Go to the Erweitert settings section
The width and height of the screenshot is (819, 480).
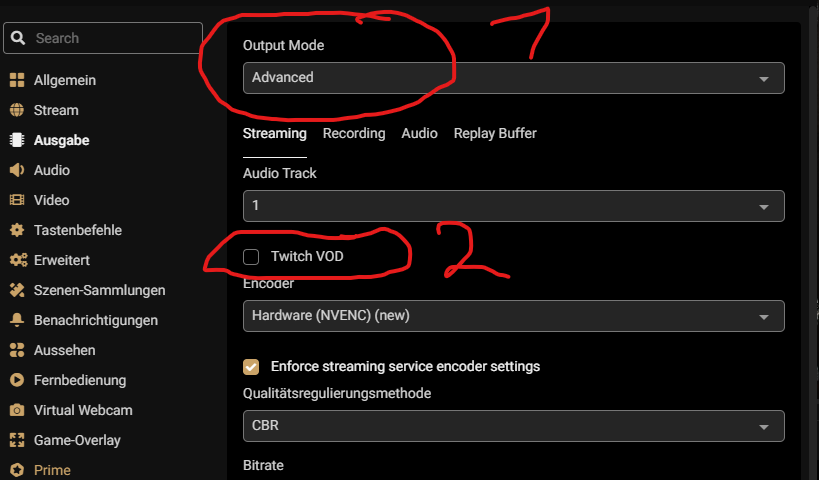coord(62,260)
